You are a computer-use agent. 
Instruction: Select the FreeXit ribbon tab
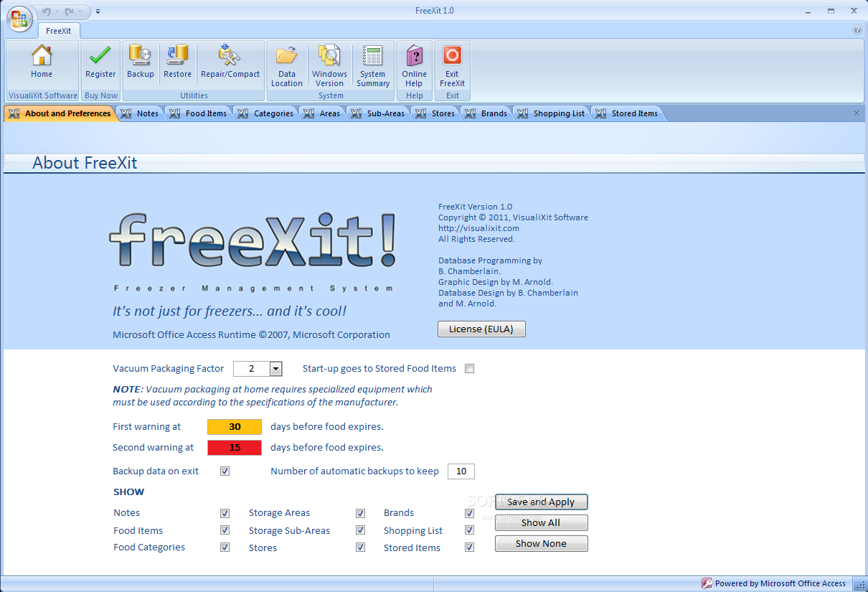click(59, 31)
